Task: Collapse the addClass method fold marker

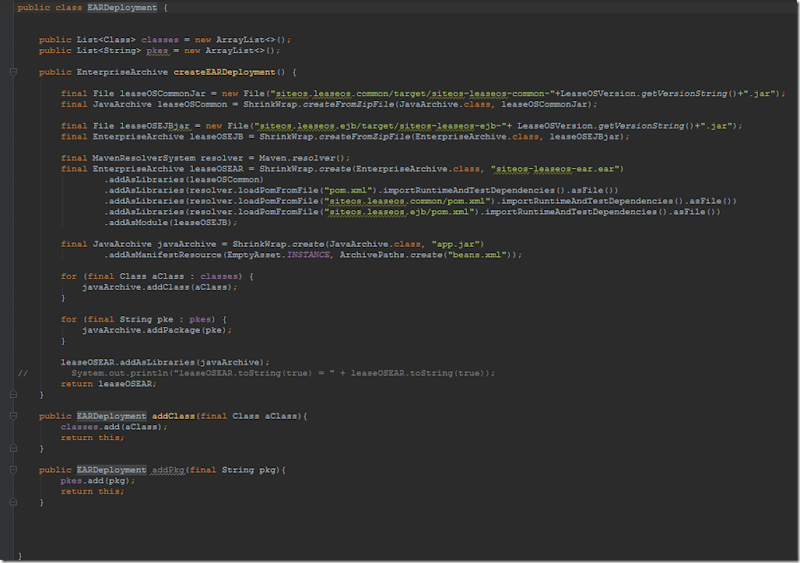Action: [x=13, y=416]
